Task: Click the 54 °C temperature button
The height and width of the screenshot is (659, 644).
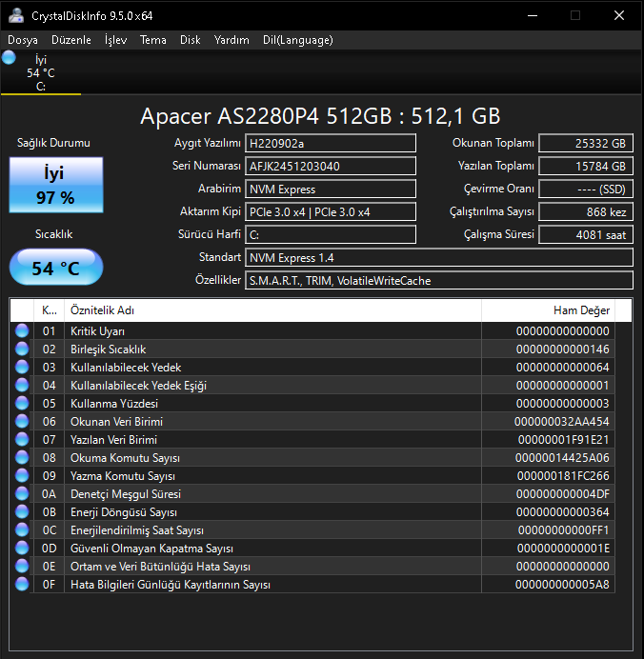Action: [x=56, y=268]
